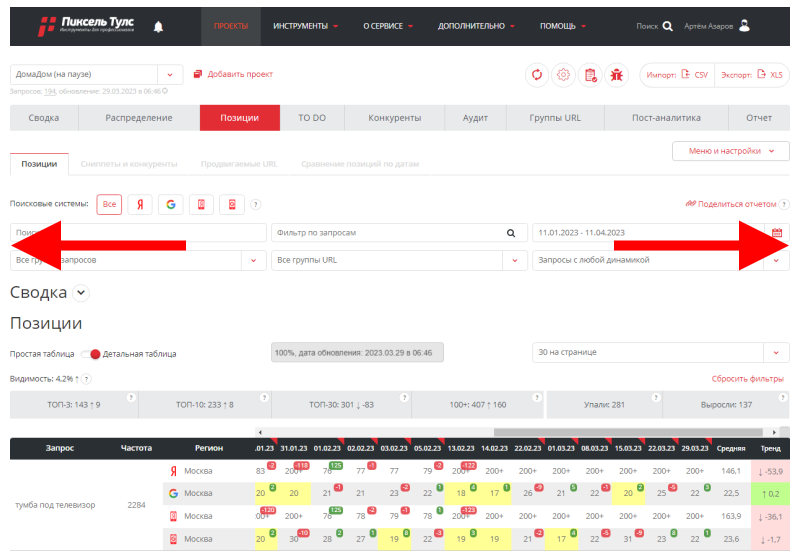Viewport: 800px width, 558px height.
Task: Click table horizontal scrollbar left arrow
Action: click(x=260, y=433)
